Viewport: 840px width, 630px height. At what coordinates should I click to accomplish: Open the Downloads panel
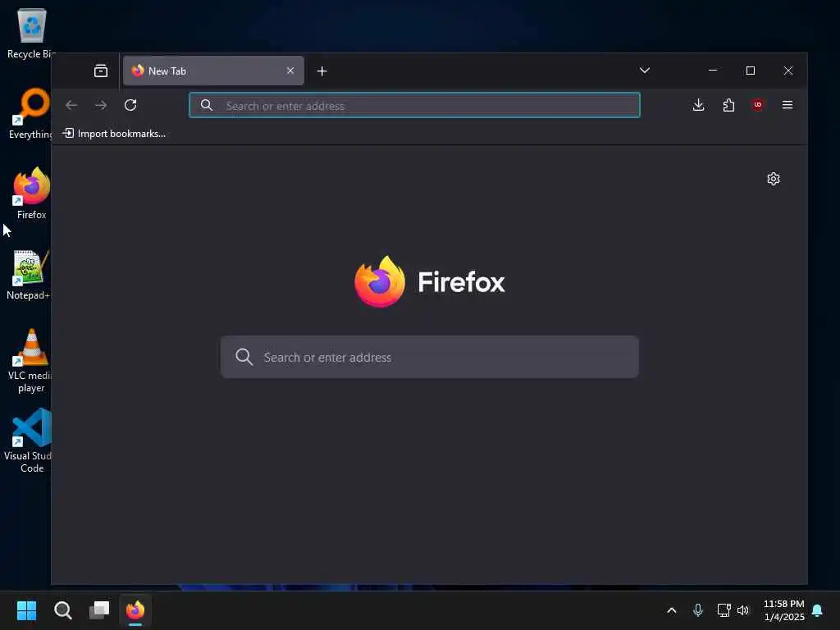(699, 105)
